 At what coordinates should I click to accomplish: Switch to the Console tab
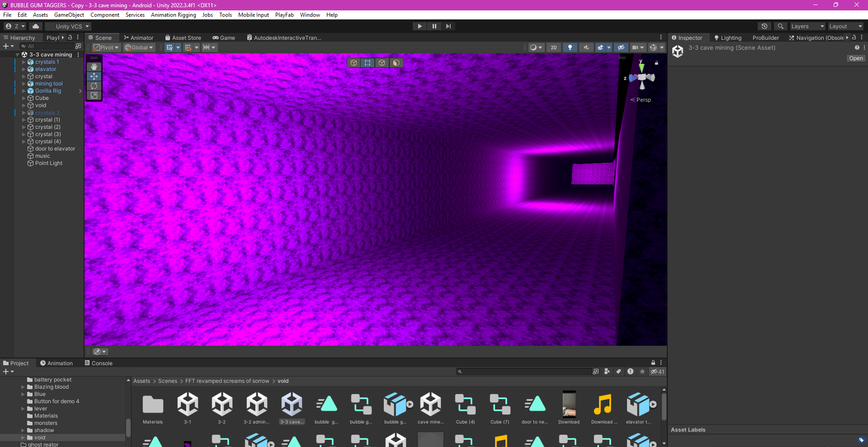coord(99,363)
